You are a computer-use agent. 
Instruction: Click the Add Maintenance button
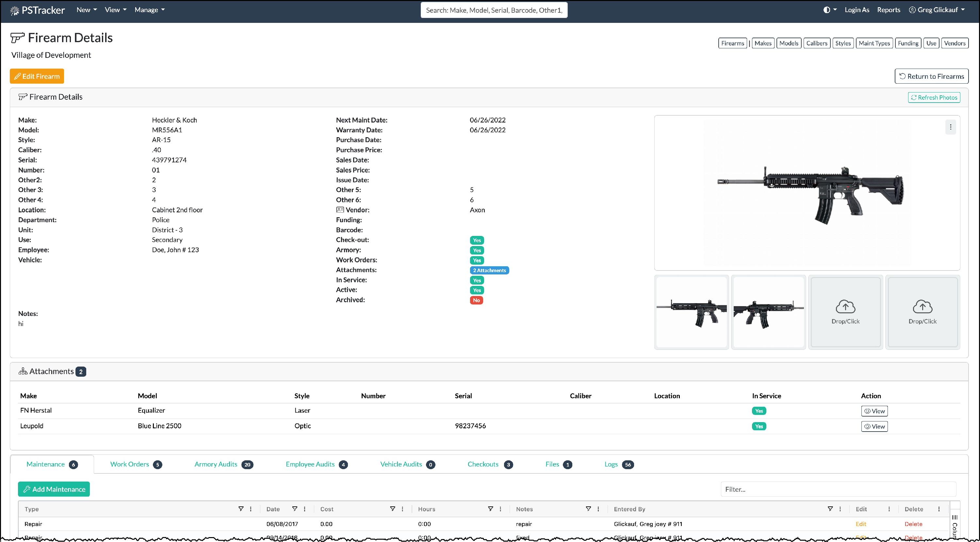tap(54, 489)
